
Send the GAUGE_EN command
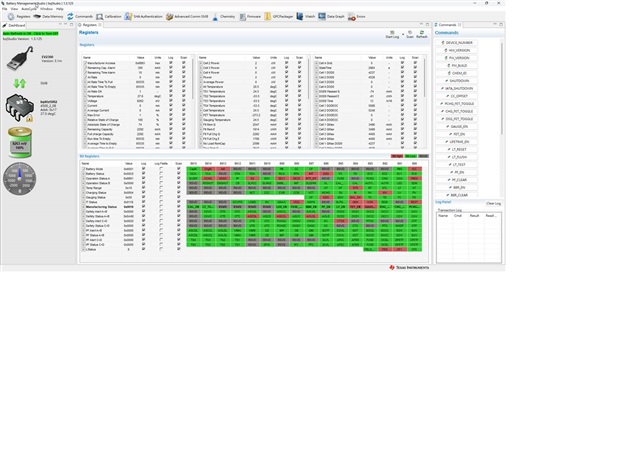point(457,126)
